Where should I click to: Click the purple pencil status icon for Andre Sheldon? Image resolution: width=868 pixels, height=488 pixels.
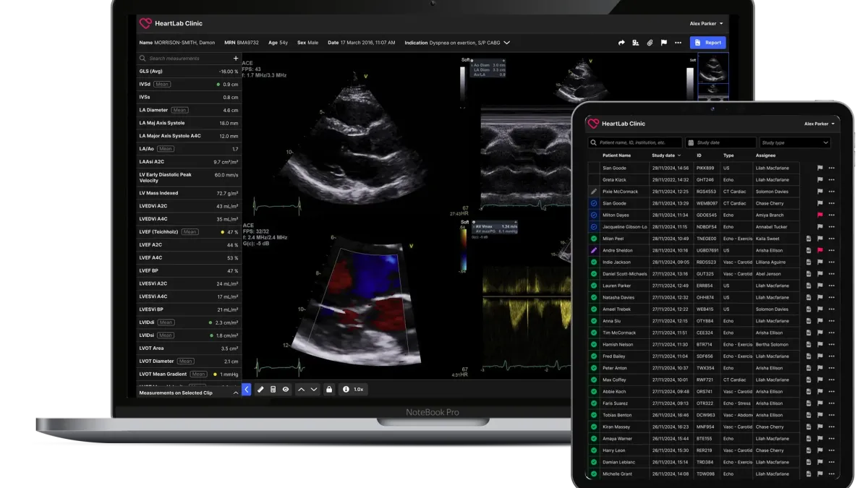[x=594, y=250]
